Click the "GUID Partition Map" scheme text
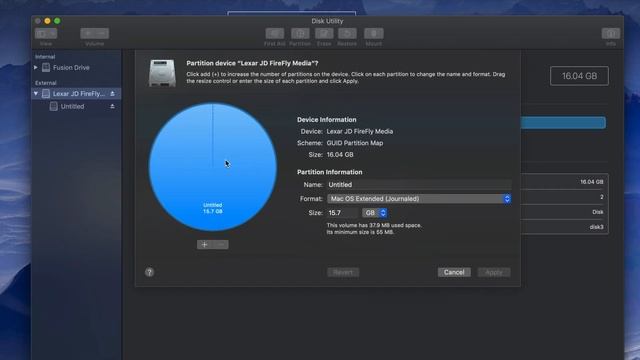The height and width of the screenshot is (360, 640). coord(355,143)
